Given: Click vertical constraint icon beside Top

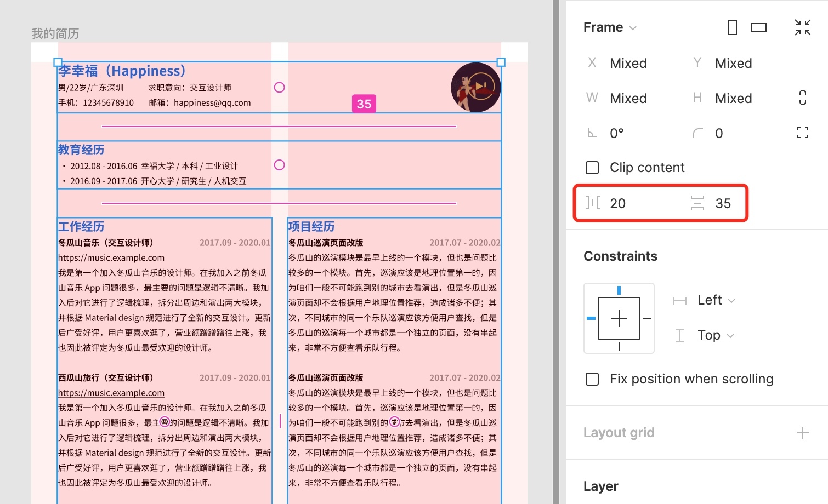Looking at the screenshot, I should click(x=680, y=335).
